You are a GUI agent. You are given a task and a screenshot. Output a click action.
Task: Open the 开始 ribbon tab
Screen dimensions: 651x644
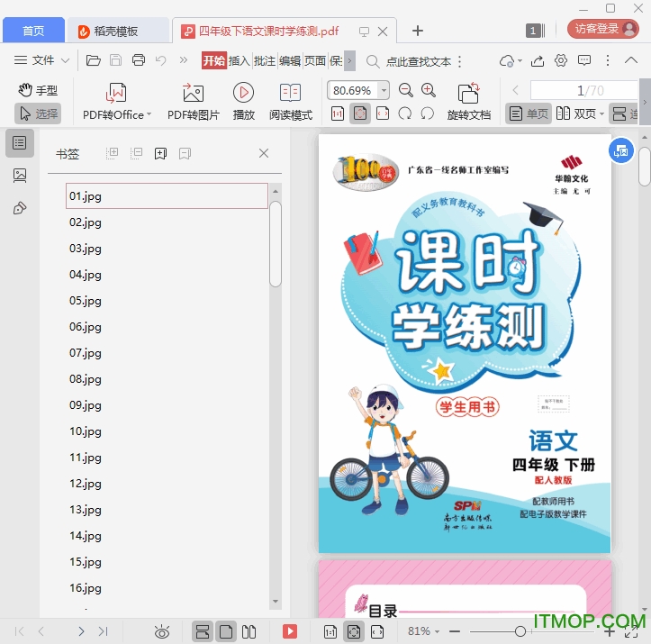(213, 61)
